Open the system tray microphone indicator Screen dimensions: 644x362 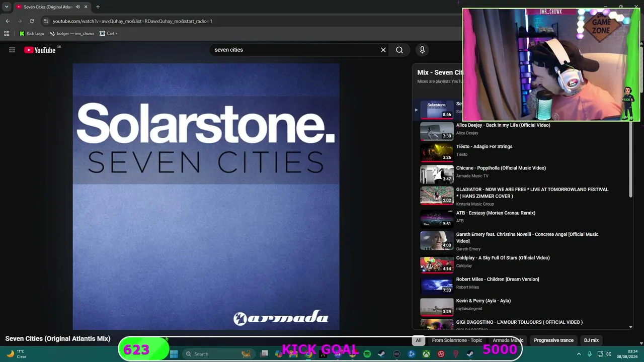tap(590, 354)
